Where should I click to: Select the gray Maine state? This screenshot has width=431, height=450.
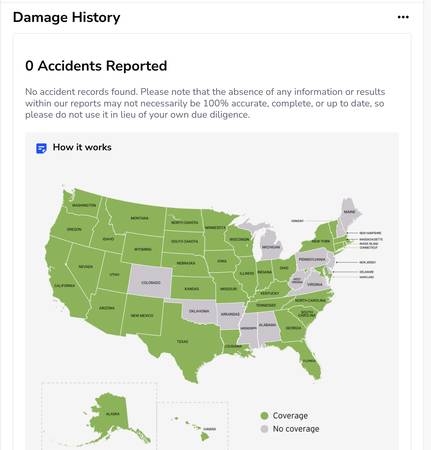pos(349,212)
